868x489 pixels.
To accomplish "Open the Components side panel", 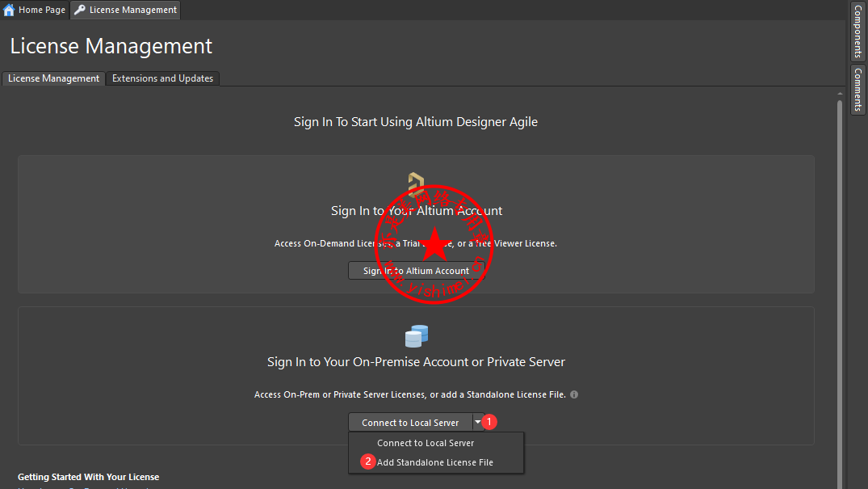I will (858, 32).
